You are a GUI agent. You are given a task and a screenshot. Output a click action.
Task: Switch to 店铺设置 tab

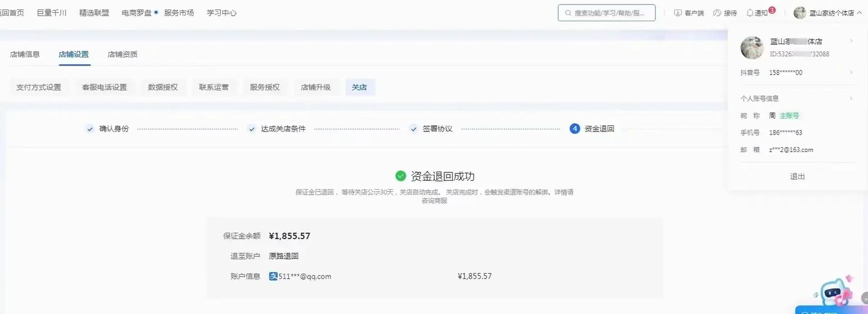pyautogui.click(x=74, y=54)
